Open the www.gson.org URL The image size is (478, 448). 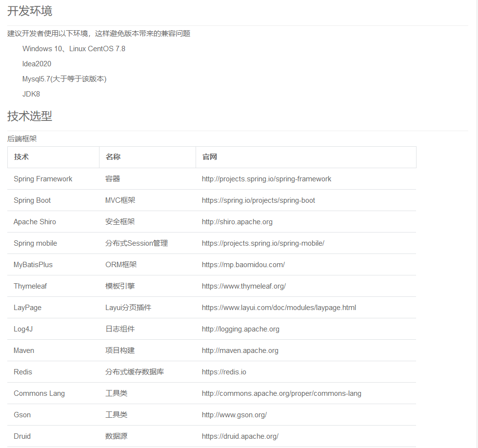click(234, 415)
